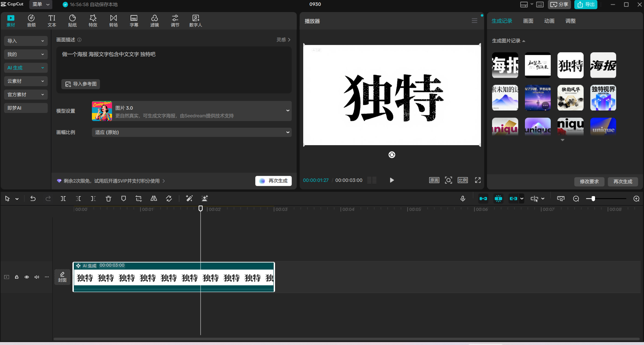Switch to the 画面 tab

[528, 21]
